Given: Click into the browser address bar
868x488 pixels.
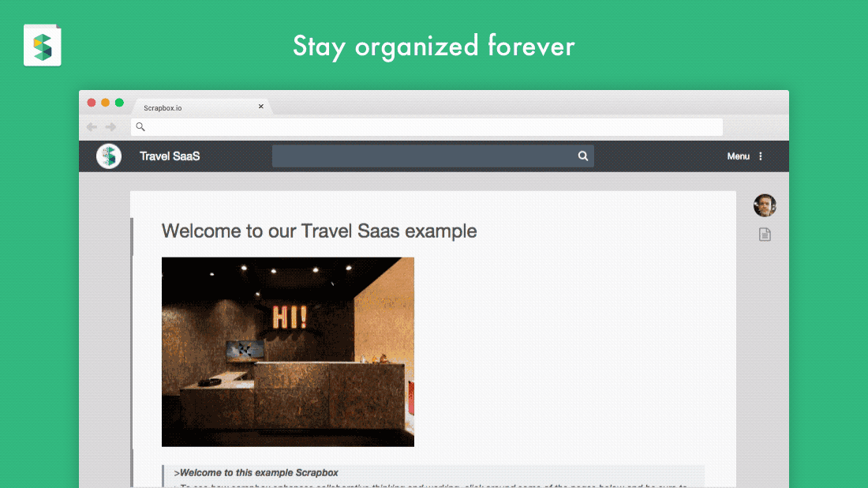Looking at the screenshot, I should point(427,127).
